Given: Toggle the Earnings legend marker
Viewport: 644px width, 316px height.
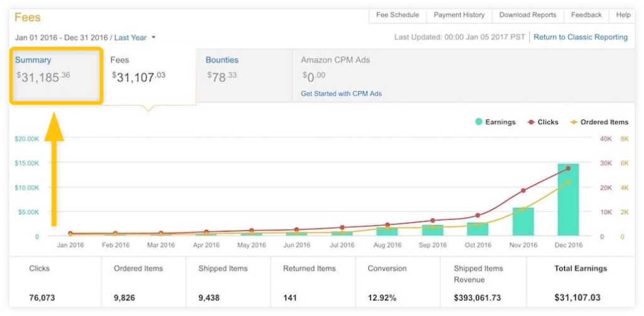Looking at the screenshot, I should [479, 122].
